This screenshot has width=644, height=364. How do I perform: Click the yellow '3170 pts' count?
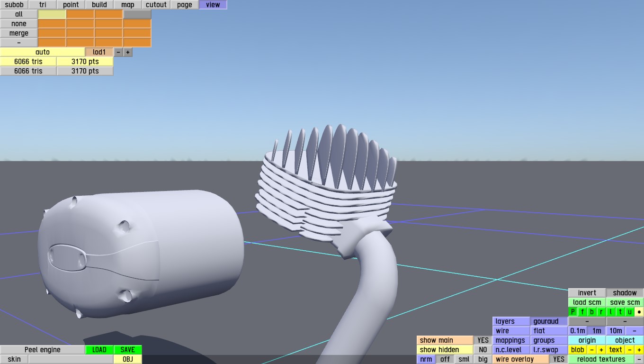pyautogui.click(x=85, y=62)
